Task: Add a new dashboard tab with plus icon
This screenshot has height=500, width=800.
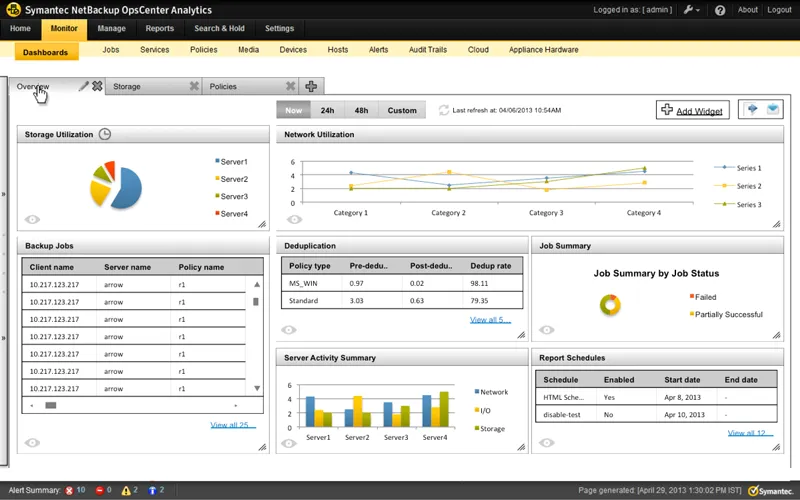Action: [x=311, y=86]
